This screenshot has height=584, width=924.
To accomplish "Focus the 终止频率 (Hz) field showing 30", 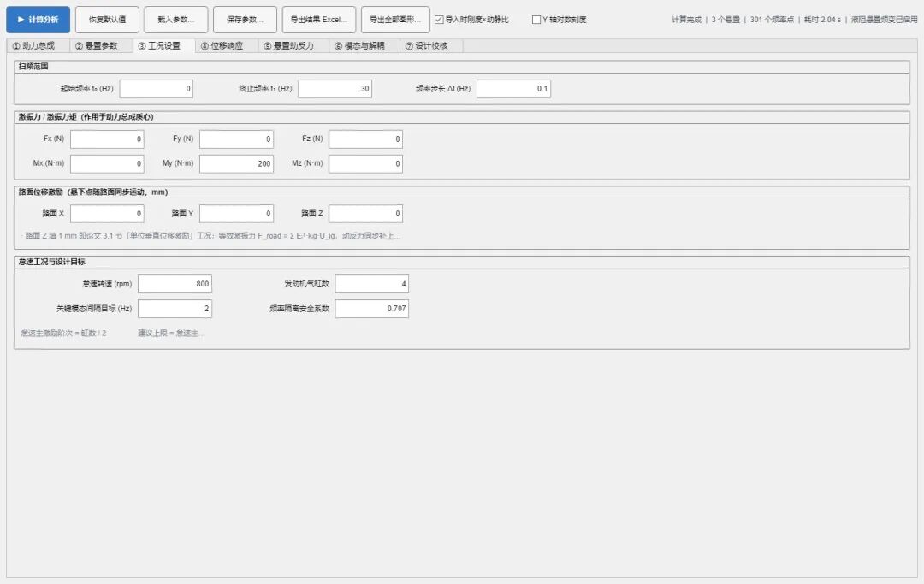I will click(x=335, y=89).
